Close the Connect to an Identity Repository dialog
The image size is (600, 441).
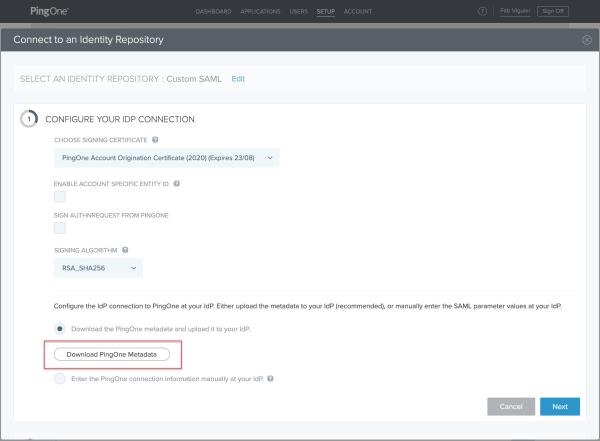tap(587, 40)
